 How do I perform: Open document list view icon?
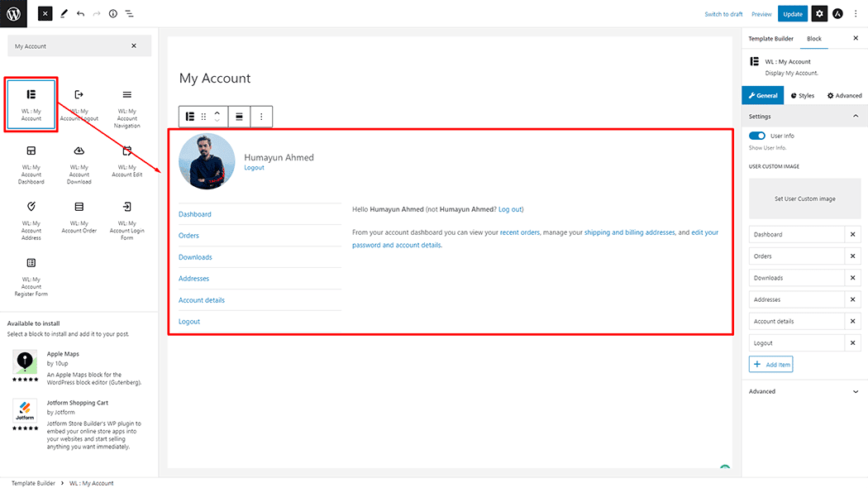[129, 14]
